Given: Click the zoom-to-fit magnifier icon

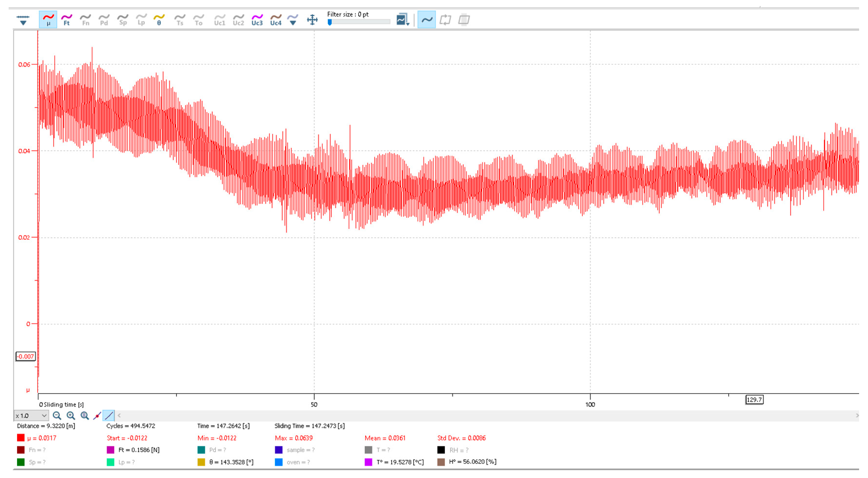Looking at the screenshot, I should click(85, 416).
